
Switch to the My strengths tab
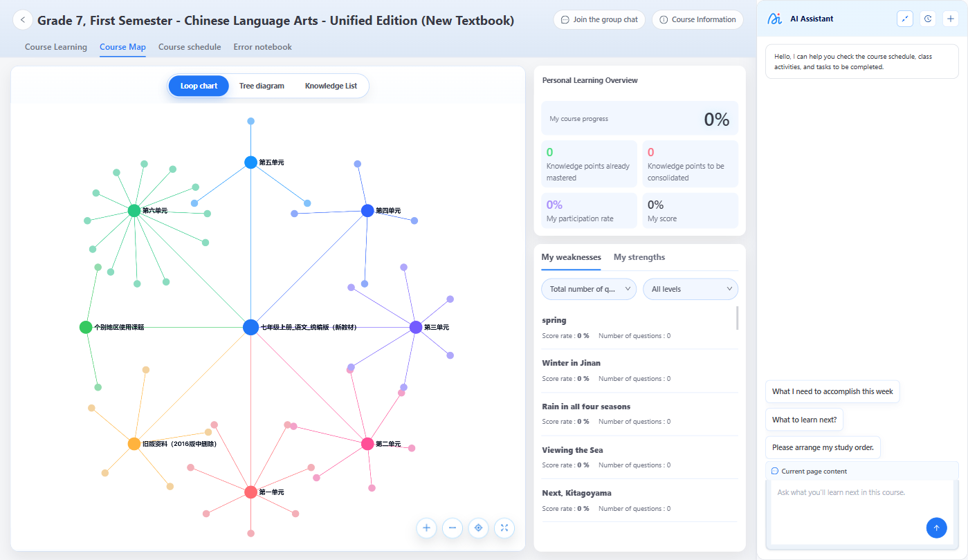click(639, 257)
